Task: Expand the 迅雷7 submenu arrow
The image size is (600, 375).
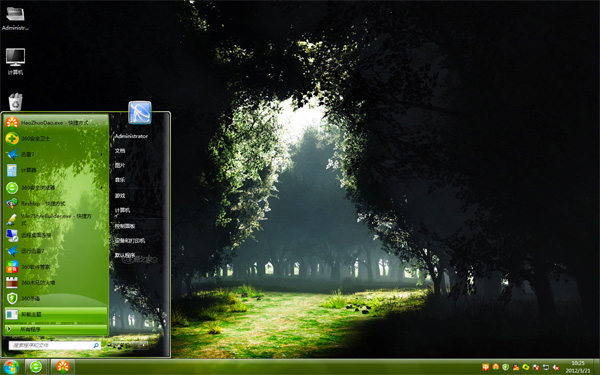Action: (102, 154)
